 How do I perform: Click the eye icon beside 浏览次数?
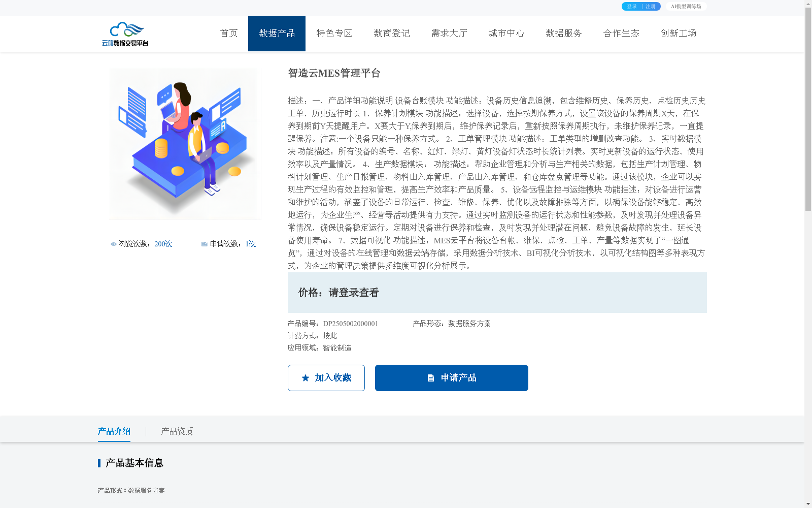click(114, 244)
